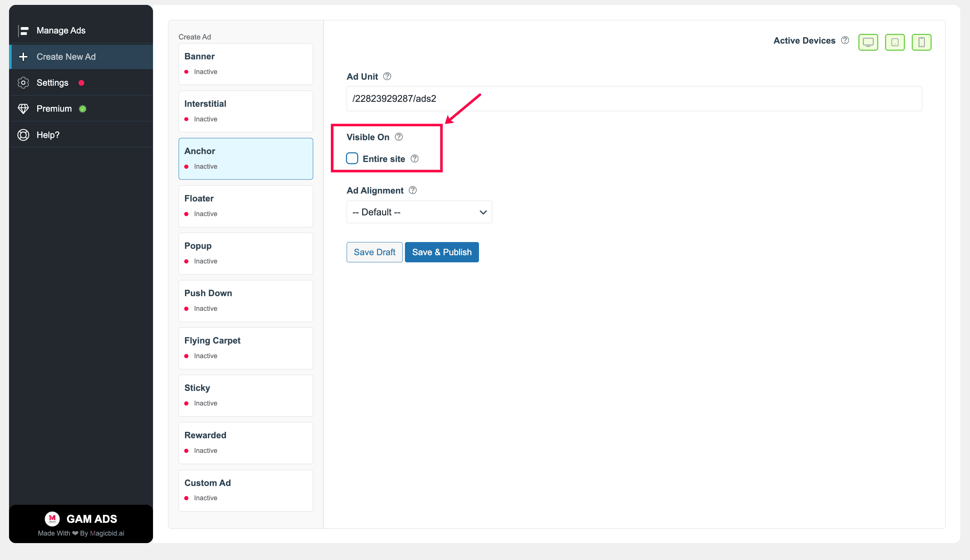Image resolution: width=970 pixels, height=560 pixels.
Task: Toggle the mobile phone device icon
Action: point(921,42)
